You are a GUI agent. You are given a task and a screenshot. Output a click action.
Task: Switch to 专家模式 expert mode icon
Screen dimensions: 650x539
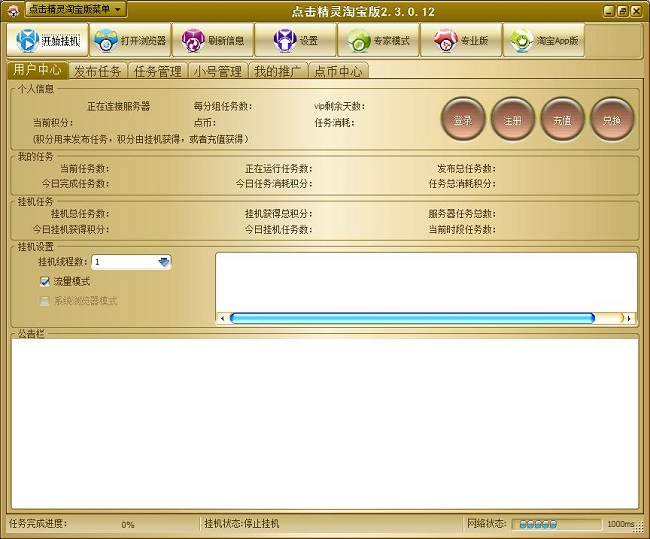tap(359, 40)
